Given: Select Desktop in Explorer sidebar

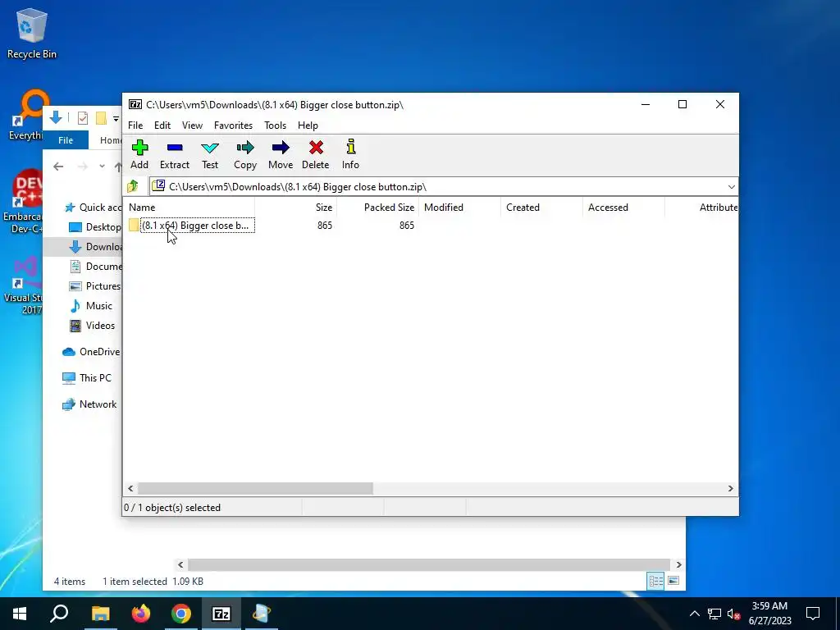Looking at the screenshot, I should (95, 227).
